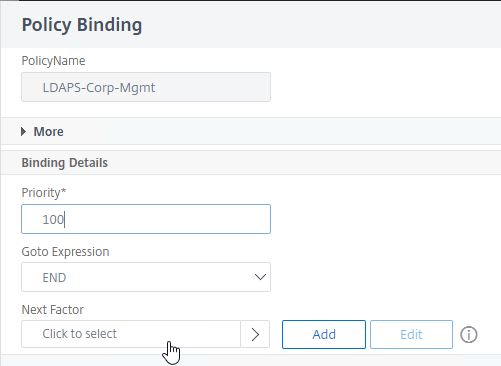501x366 pixels.
Task: Click the PolicyName label
Action: [53, 61]
